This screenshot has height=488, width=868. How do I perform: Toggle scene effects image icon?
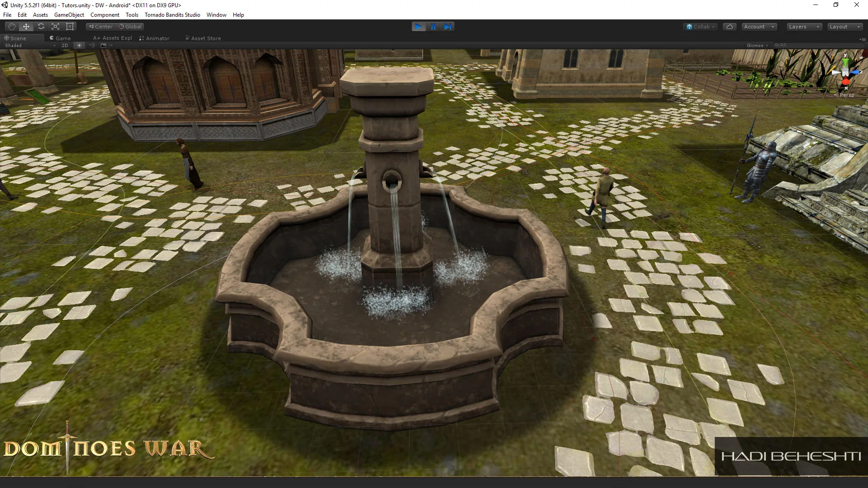104,45
